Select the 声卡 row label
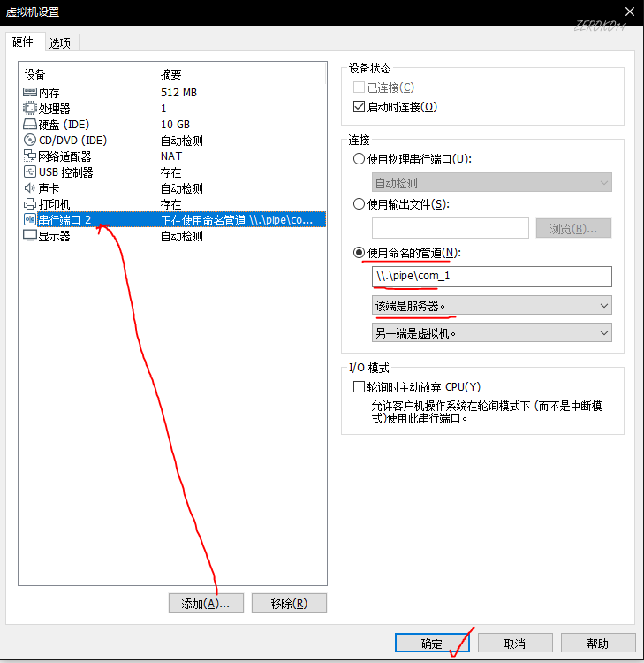The image size is (644, 663). 49,188
